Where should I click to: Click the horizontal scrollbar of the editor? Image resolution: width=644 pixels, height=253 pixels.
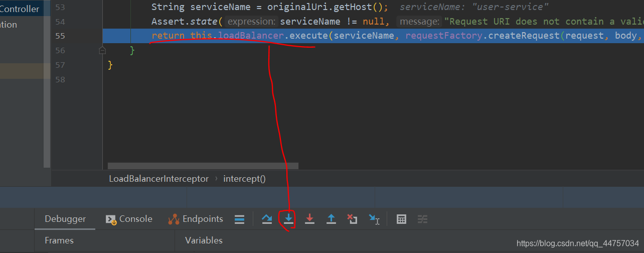(x=203, y=166)
